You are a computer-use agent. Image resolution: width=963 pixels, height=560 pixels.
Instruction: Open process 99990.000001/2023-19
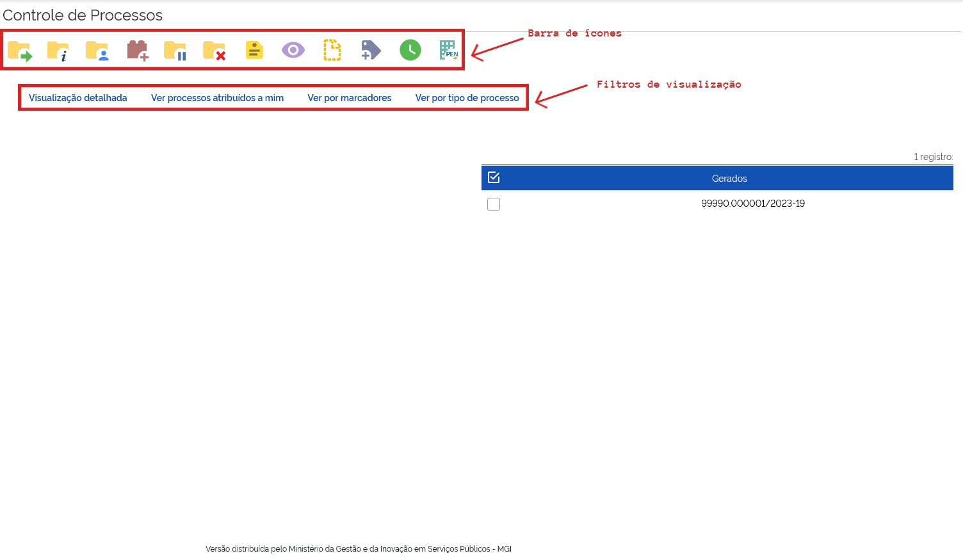point(753,204)
